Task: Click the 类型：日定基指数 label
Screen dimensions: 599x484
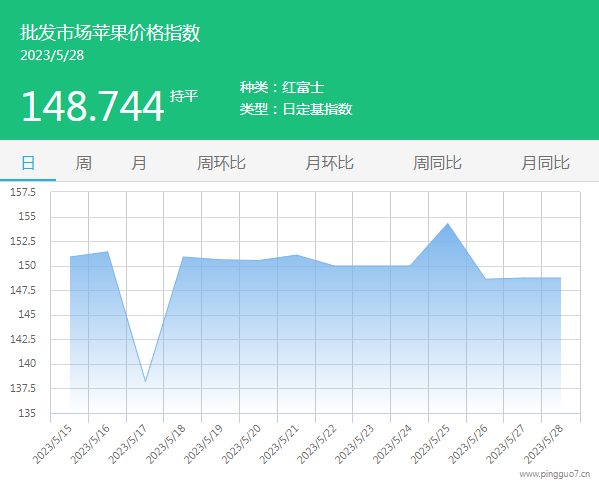Action: [x=296, y=109]
